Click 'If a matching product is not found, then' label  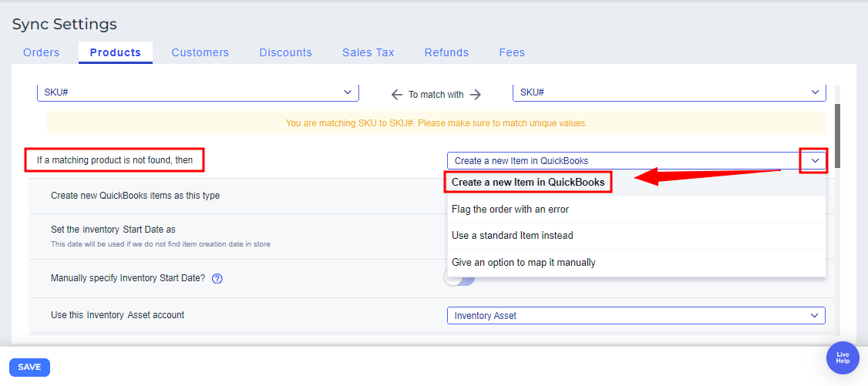point(115,160)
